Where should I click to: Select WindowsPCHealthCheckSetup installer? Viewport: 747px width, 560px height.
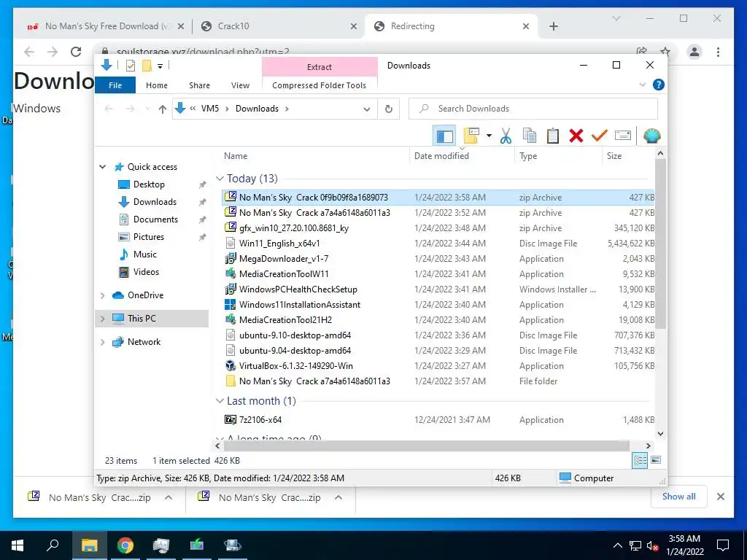[438, 289]
